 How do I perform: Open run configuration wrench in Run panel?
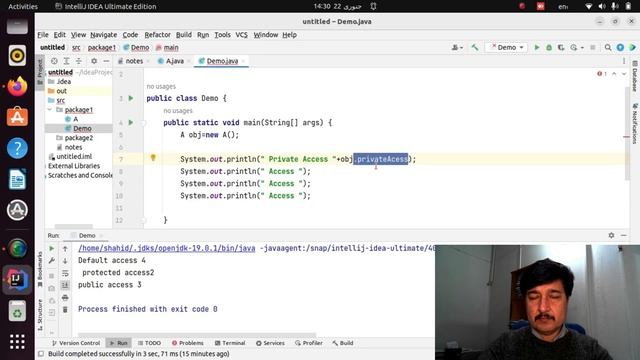point(52,260)
